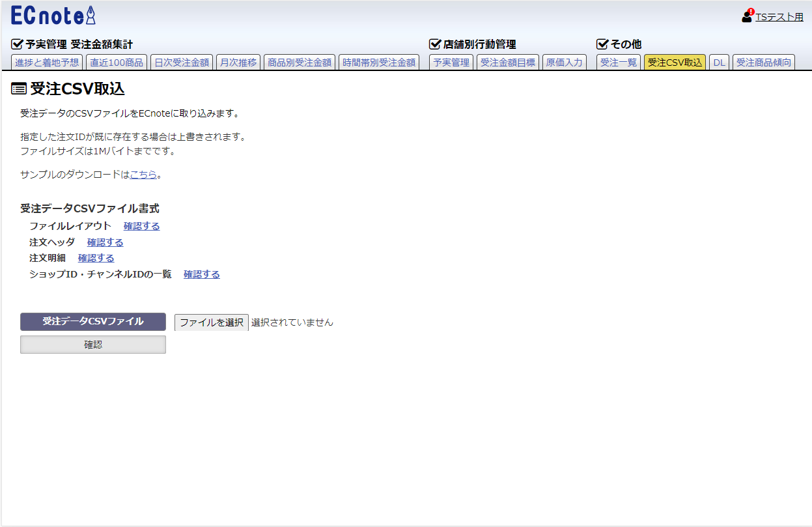
Task: Select the 予実管理 tab
Action: tap(451, 63)
